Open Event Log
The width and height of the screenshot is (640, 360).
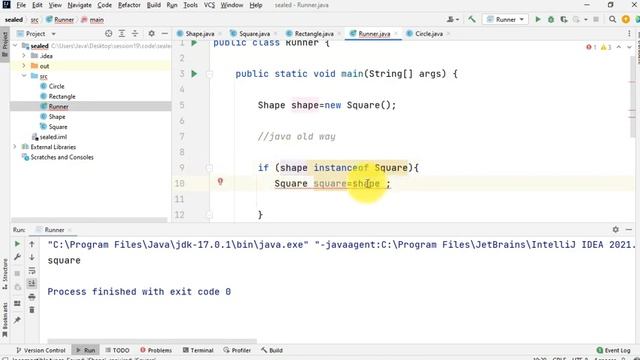613,350
